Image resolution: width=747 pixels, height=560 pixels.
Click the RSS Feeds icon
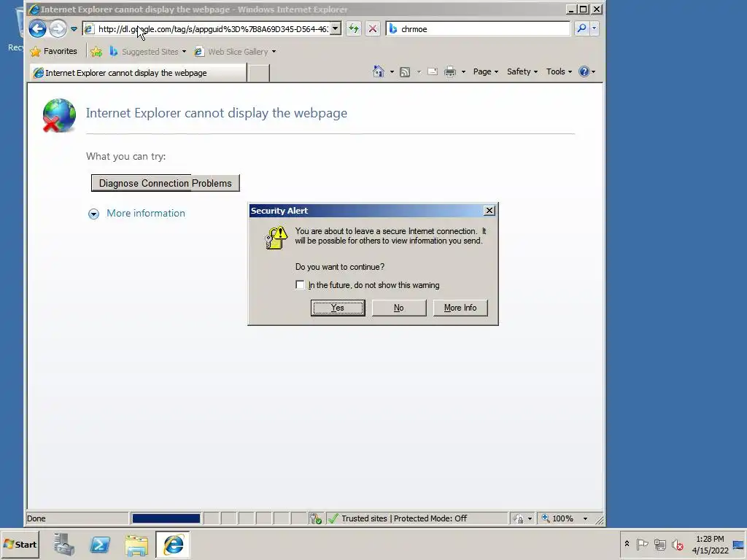pos(405,72)
